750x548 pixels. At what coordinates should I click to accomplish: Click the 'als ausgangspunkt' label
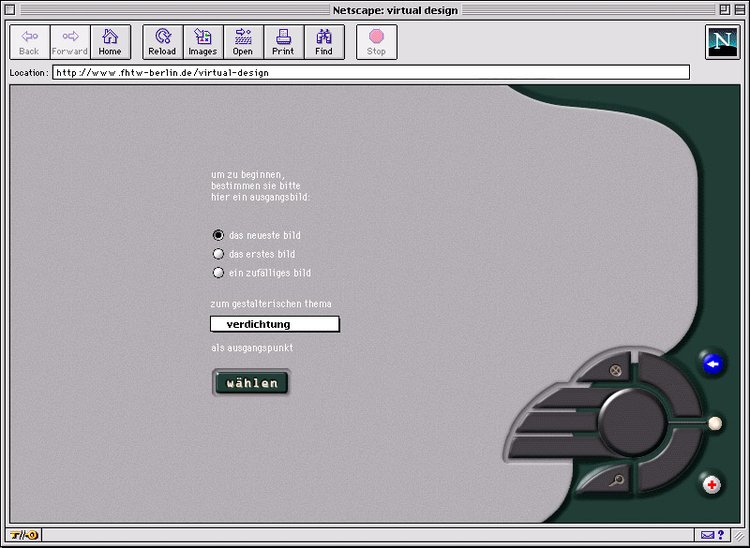pyautogui.click(x=252, y=348)
